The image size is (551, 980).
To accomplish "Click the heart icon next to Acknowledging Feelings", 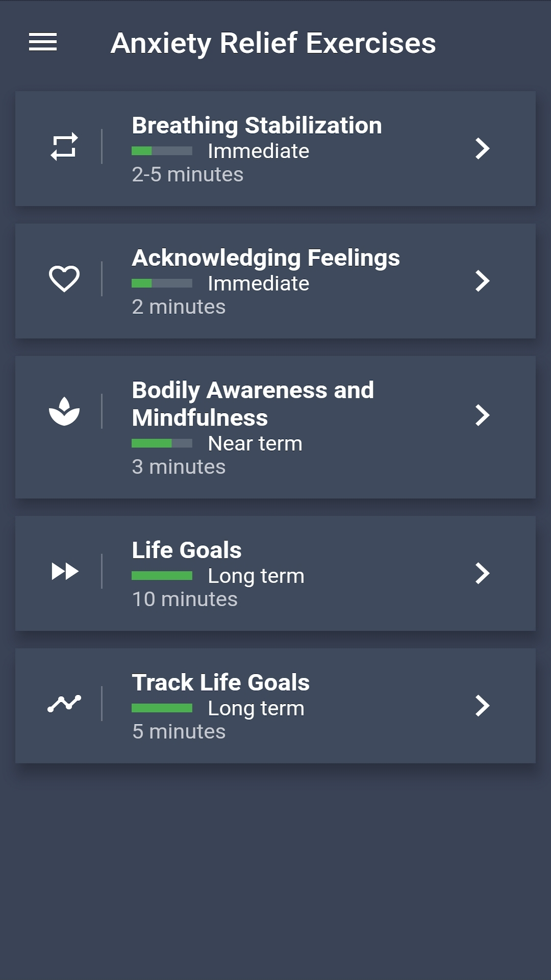I will click(65, 280).
